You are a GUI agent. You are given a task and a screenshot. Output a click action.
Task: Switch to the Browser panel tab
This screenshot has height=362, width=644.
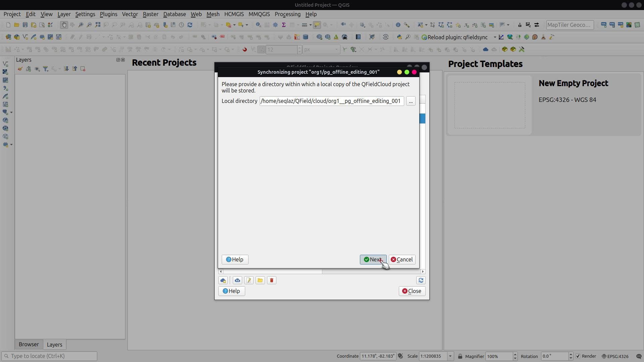(x=29, y=345)
